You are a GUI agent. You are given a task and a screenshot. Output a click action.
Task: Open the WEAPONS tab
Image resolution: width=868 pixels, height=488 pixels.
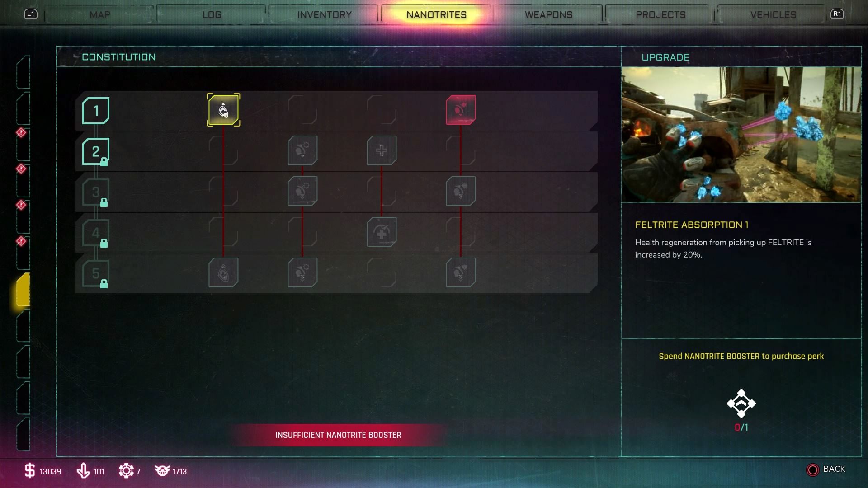coord(548,14)
